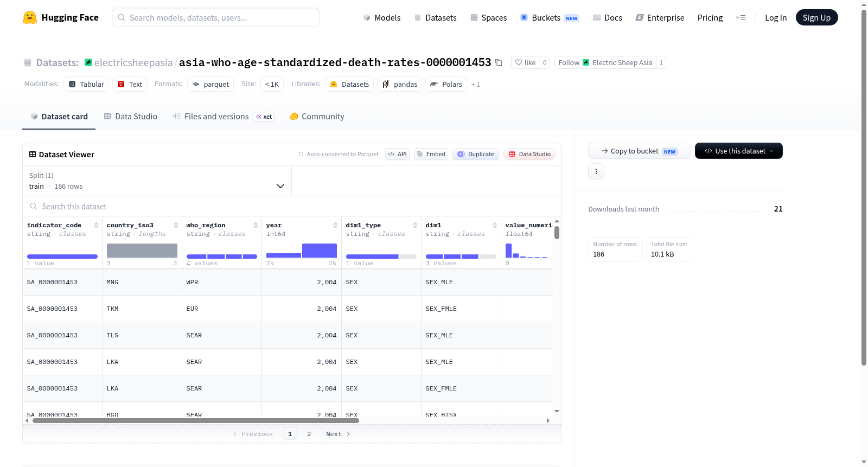
Task: Click the WPR region cell
Action: [x=222, y=282]
